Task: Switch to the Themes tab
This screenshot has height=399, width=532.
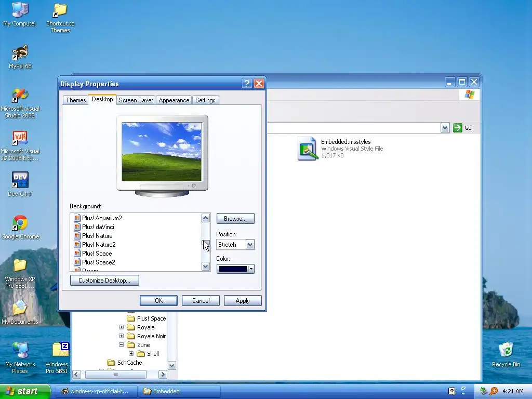Action: [76, 100]
